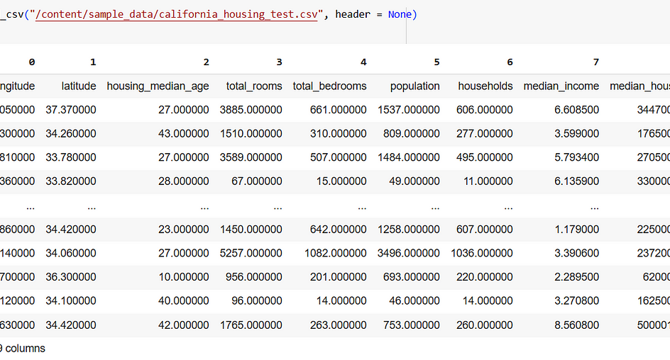Viewport: 670px width, 360px height.
Task: Click latitude value 37.370000
Action: coord(71,110)
